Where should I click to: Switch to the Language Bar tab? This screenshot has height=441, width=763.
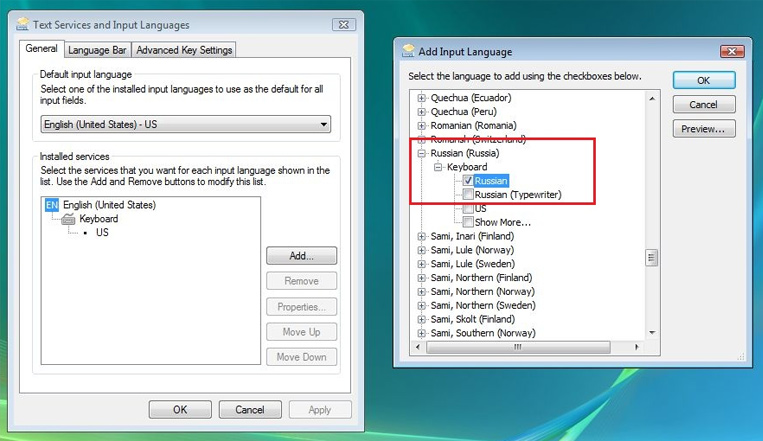[x=97, y=50]
